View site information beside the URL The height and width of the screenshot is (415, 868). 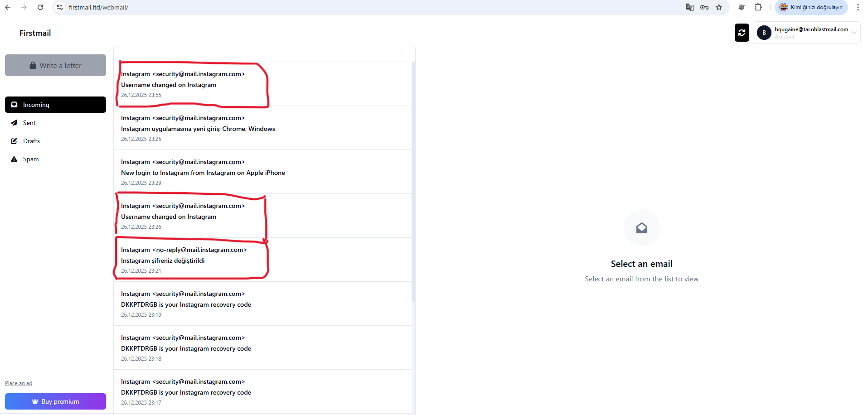point(60,7)
